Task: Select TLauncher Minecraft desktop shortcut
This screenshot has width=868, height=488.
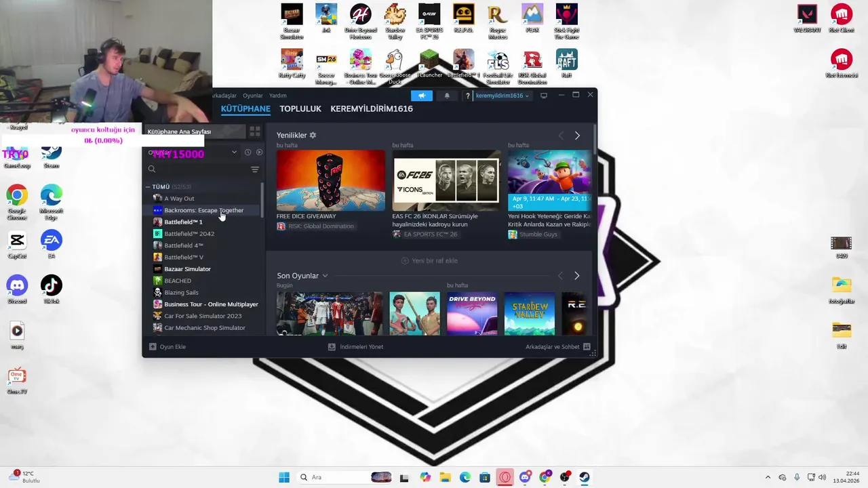Action: [429, 64]
